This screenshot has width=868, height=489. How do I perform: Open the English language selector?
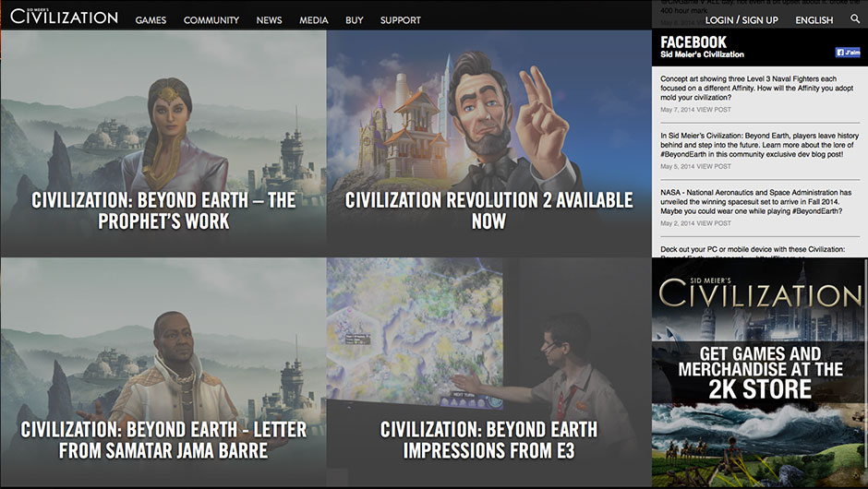(814, 20)
